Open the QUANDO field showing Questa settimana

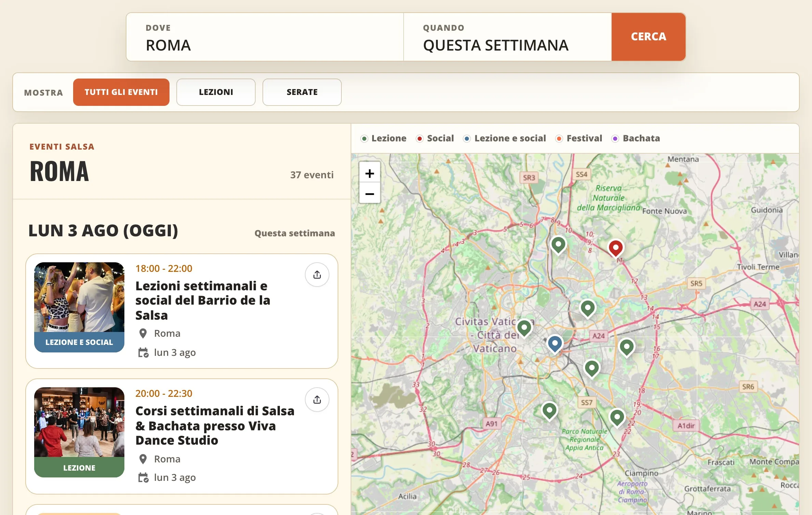pyautogui.click(x=507, y=37)
